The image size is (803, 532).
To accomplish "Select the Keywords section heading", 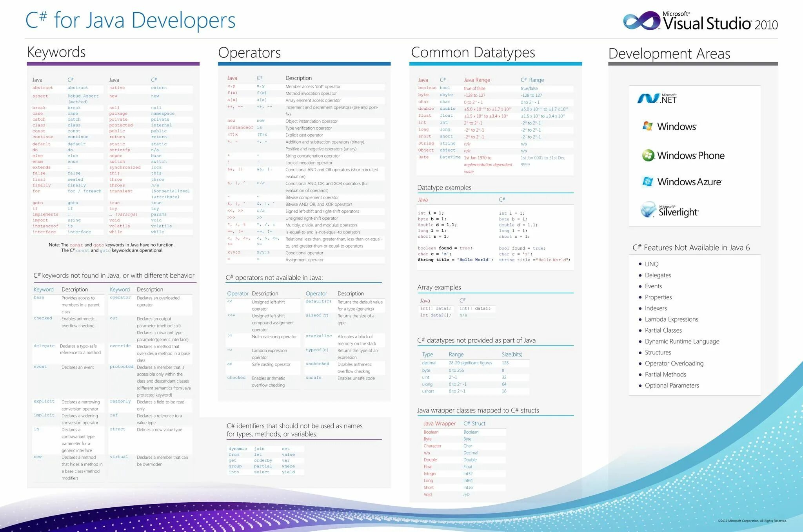I will click(56, 52).
